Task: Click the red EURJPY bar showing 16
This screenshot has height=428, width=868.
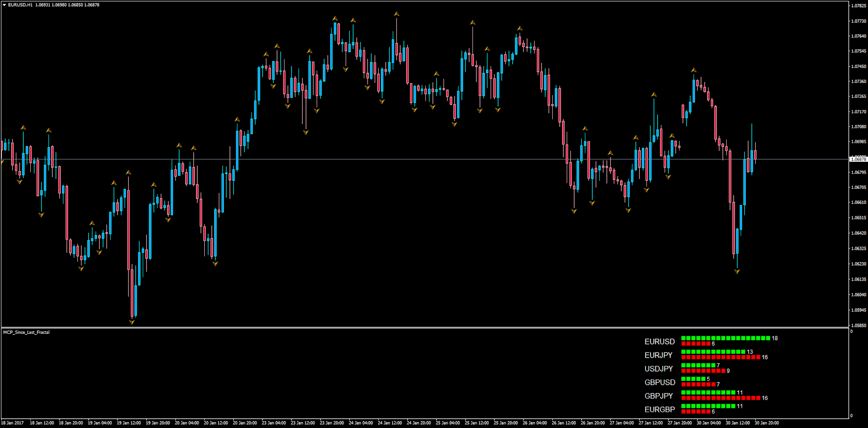Action: click(721, 357)
